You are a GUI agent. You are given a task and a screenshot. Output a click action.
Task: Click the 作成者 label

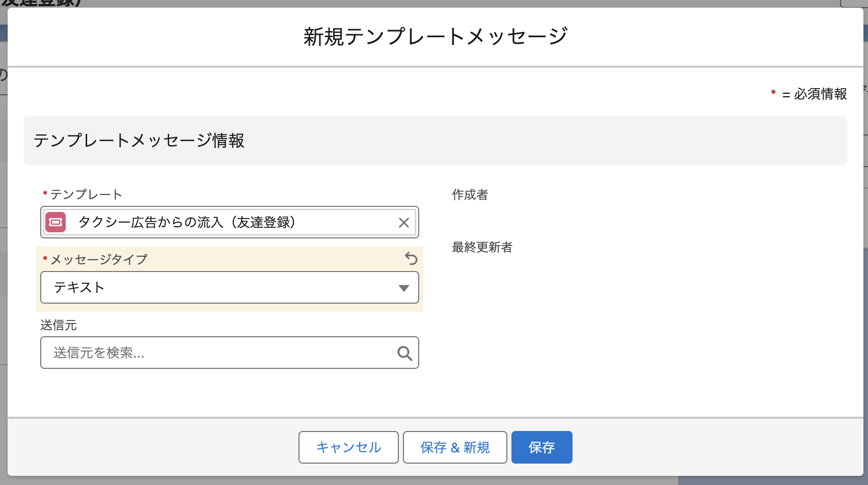point(470,195)
